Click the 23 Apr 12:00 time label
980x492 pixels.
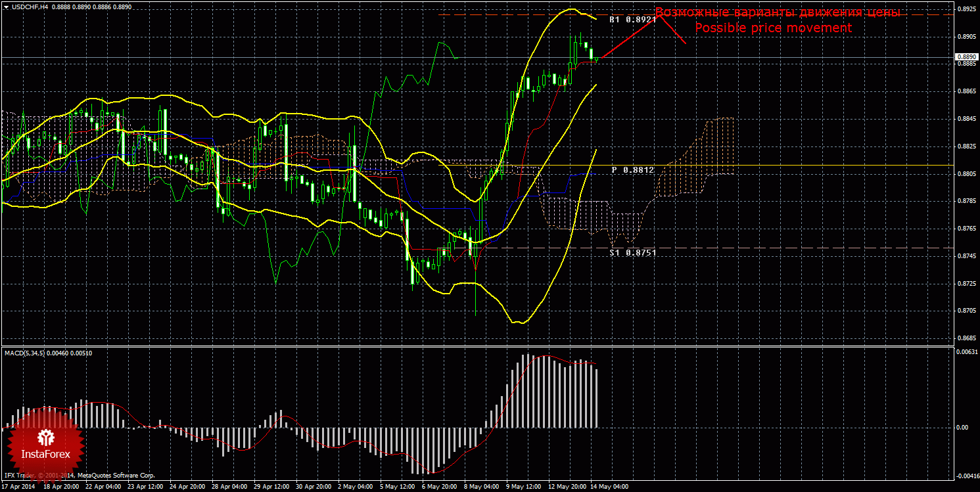[x=147, y=487]
